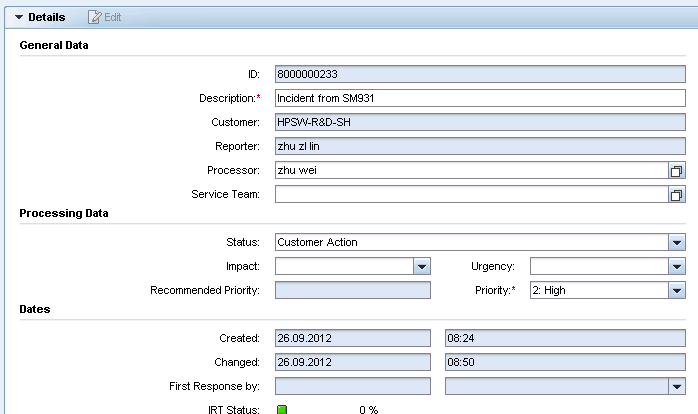Click the Edit button label
This screenshot has width=698, height=414.
click(x=112, y=17)
